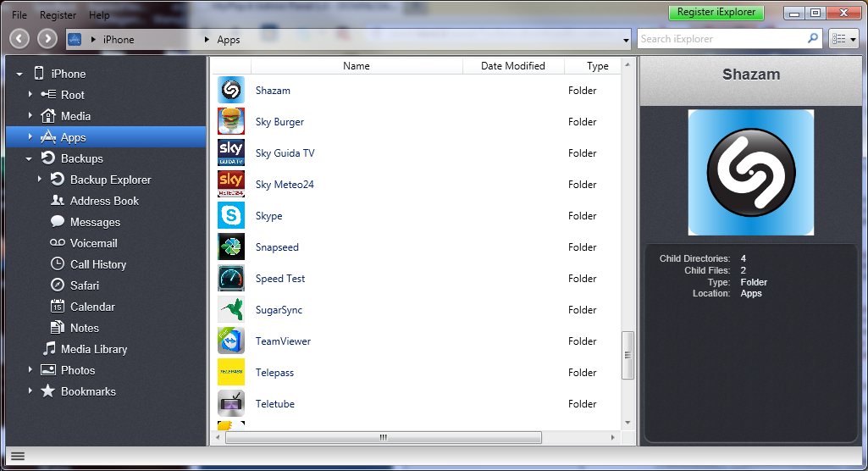868x471 pixels.
Task: Expand the Media tree node
Action: (x=30, y=116)
